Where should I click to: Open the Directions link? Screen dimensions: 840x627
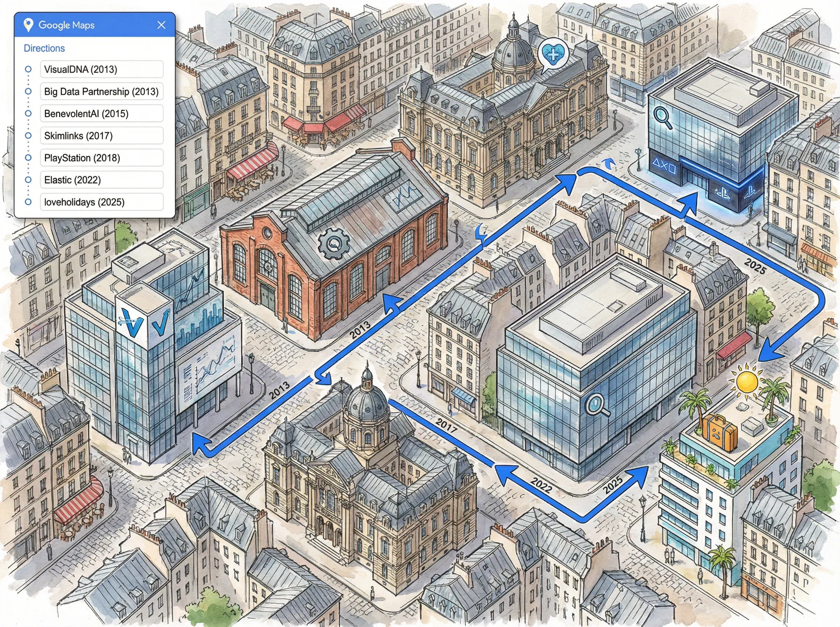click(44, 48)
